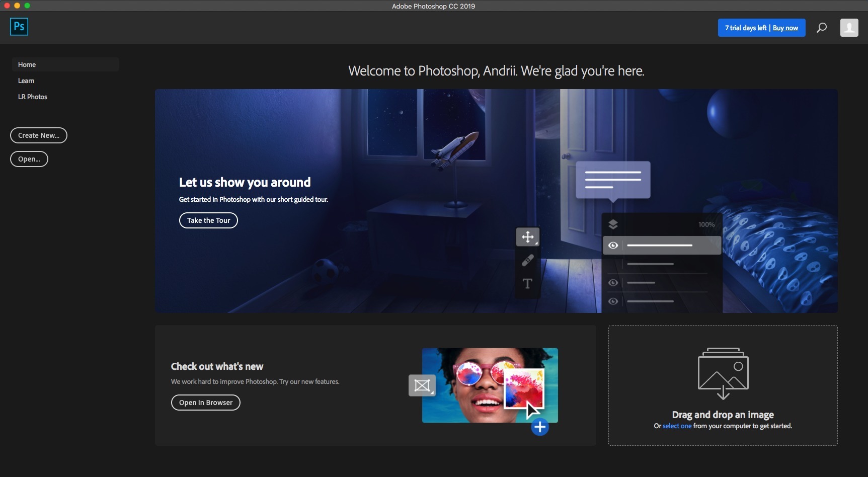Toggle the eye icon on highlighted layer

(x=613, y=246)
